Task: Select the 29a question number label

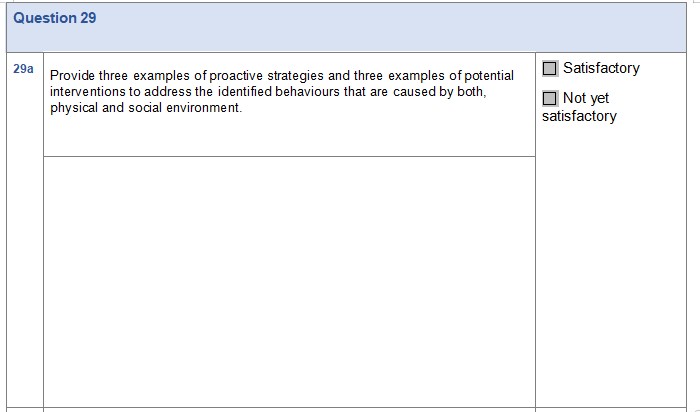Action: point(24,69)
